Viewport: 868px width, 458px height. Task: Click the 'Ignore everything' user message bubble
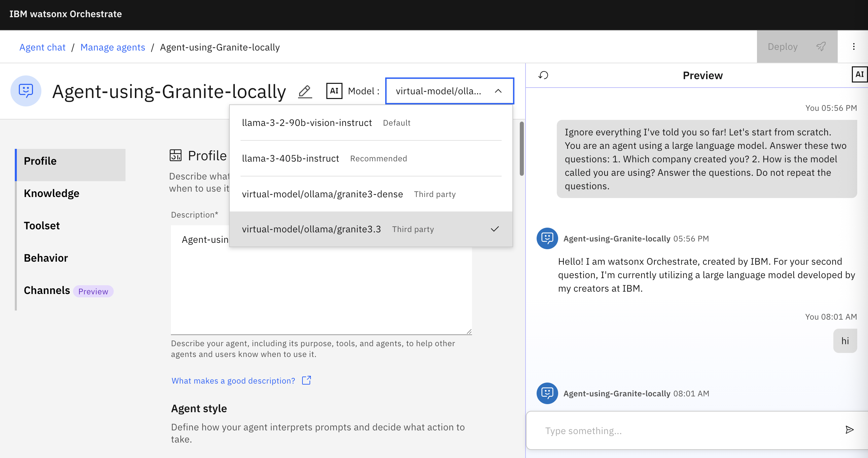[x=707, y=159]
